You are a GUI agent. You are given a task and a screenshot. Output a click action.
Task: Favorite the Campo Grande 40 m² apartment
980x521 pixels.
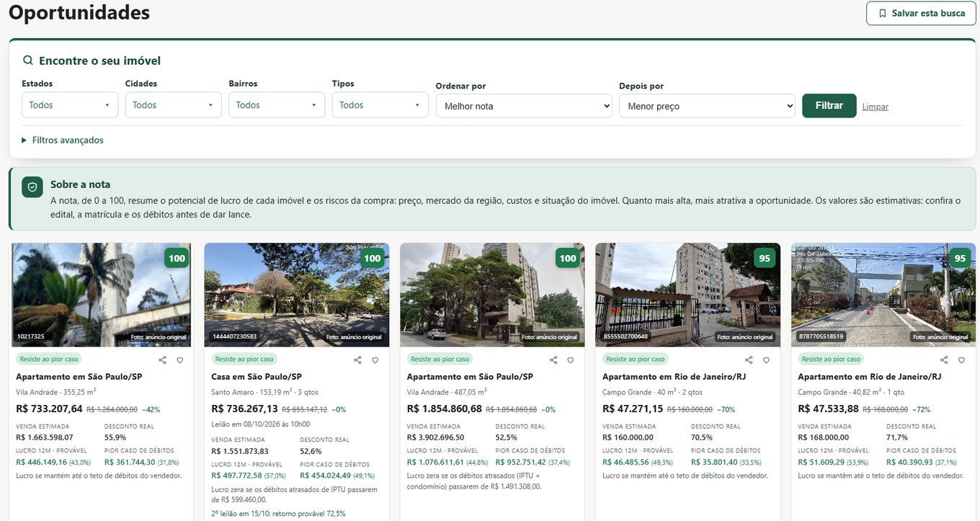[x=766, y=360]
